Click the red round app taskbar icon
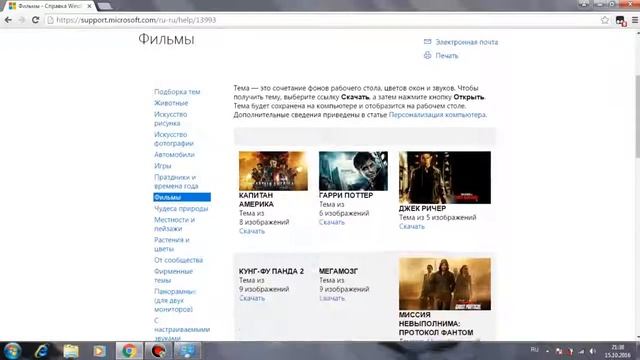 tap(158, 351)
